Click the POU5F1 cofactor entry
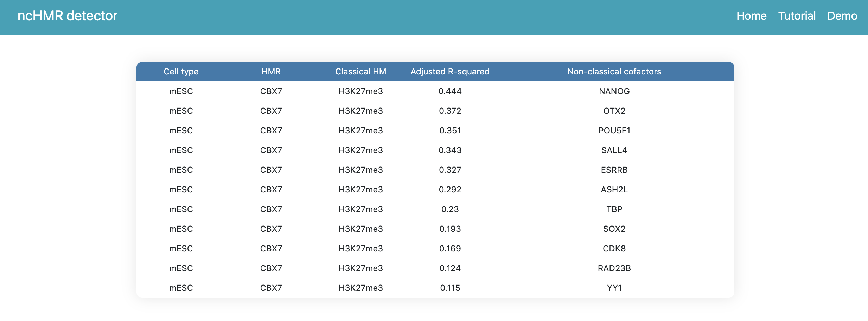 (x=614, y=131)
